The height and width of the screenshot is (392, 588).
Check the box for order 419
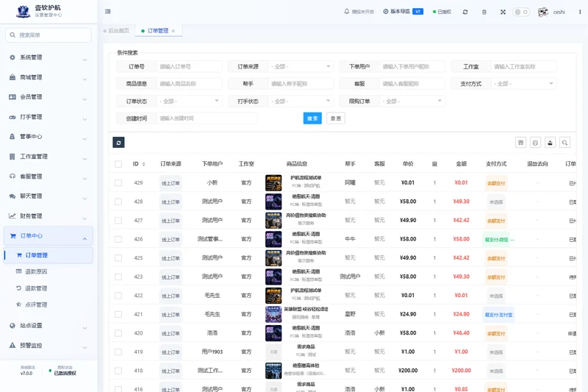(118, 352)
